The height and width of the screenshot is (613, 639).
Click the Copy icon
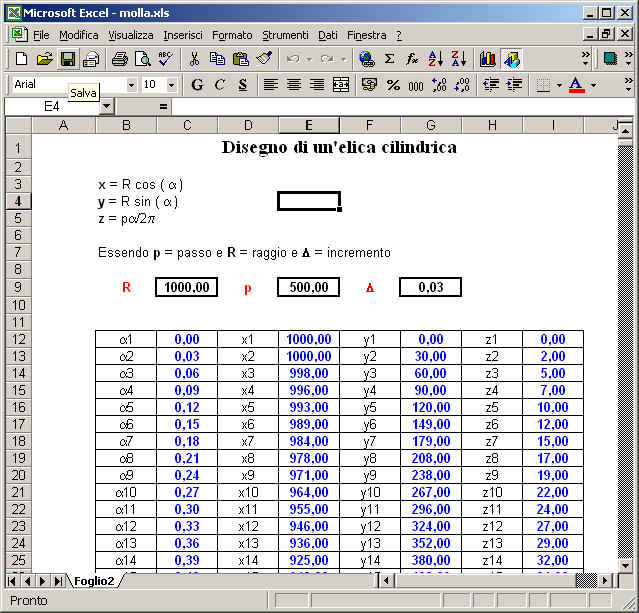[x=217, y=59]
